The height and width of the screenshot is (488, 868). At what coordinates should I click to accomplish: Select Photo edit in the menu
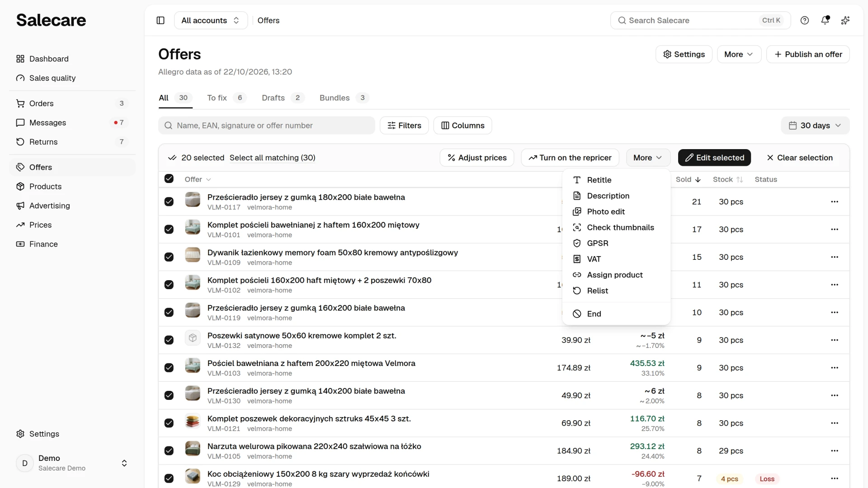point(616,211)
